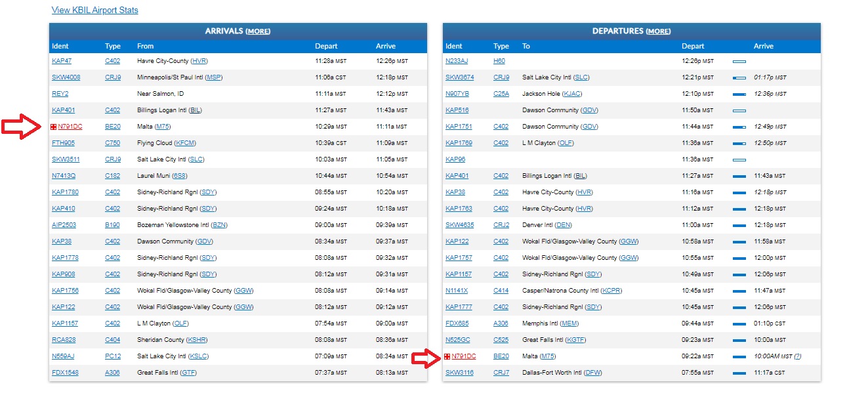Click Depart column header in Arrivals
The height and width of the screenshot is (397, 868).
pyautogui.click(x=326, y=47)
